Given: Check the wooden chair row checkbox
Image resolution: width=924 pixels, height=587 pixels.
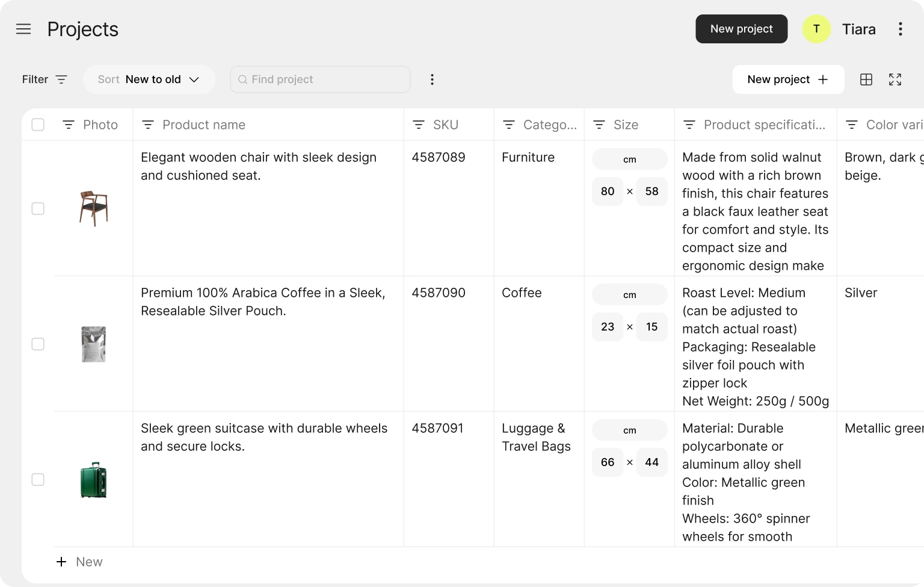Looking at the screenshot, I should tap(38, 208).
